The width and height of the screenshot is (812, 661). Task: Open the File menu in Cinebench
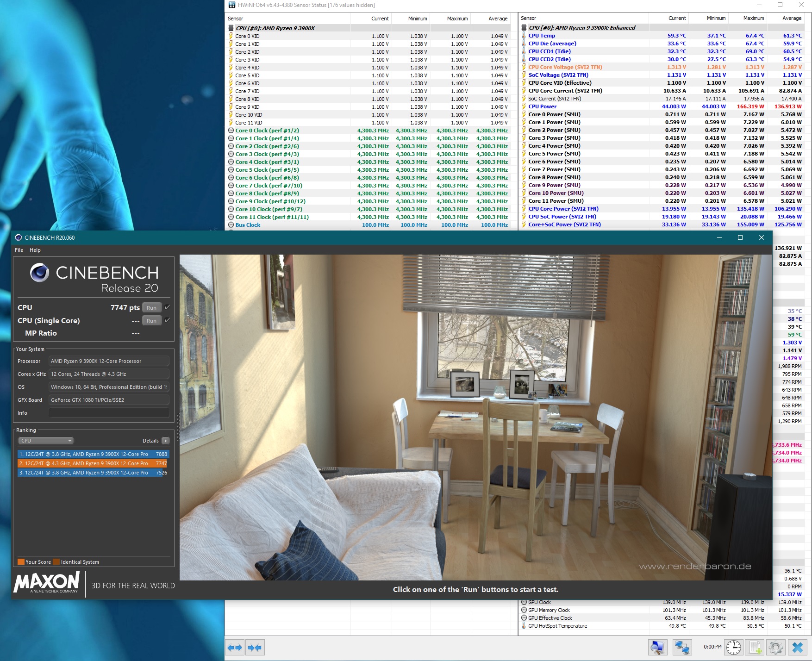(x=19, y=250)
